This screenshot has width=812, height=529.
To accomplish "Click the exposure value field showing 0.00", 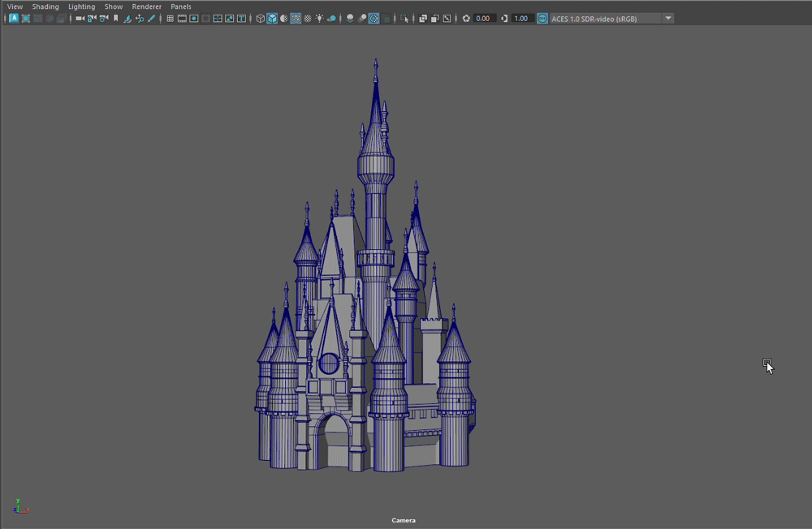I will click(484, 18).
